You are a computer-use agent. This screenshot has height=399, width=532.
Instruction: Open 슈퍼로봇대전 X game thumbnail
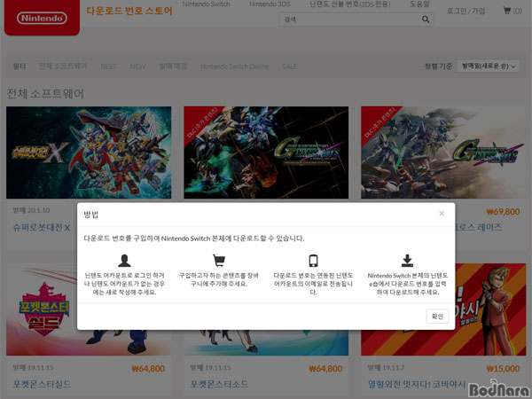pyautogui.click(x=89, y=153)
